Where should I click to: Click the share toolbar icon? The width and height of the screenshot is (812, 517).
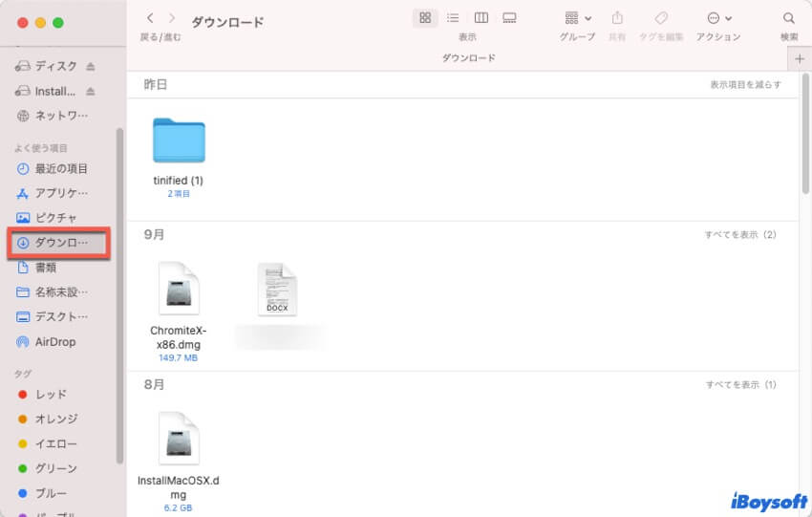pyautogui.click(x=617, y=18)
